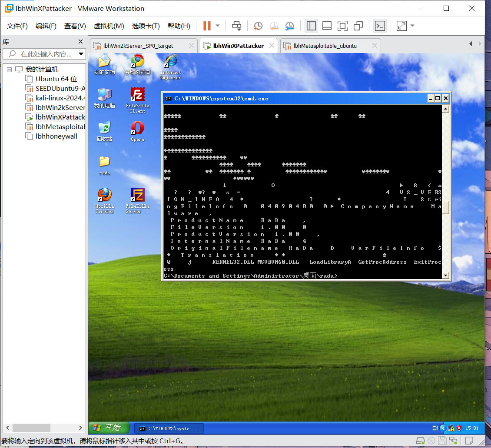Select Opera desktop icon
Screen dimensions: 491x448
[137, 132]
